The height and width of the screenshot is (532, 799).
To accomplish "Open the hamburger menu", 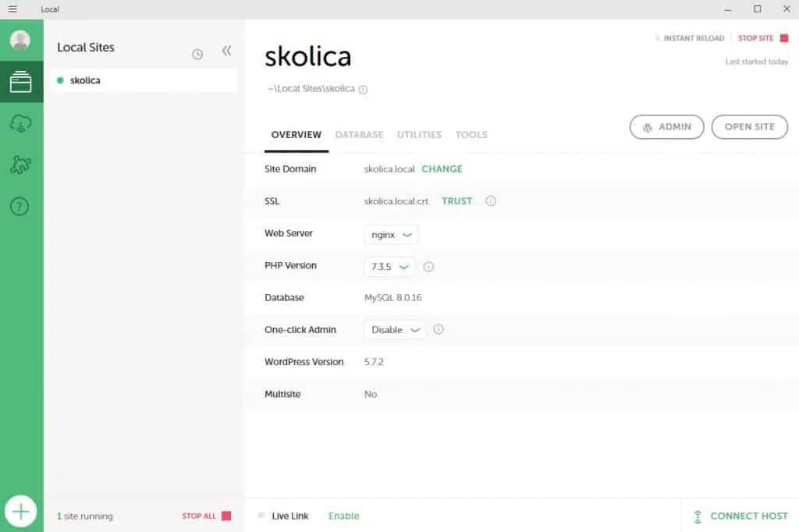I will coord(12,9).
